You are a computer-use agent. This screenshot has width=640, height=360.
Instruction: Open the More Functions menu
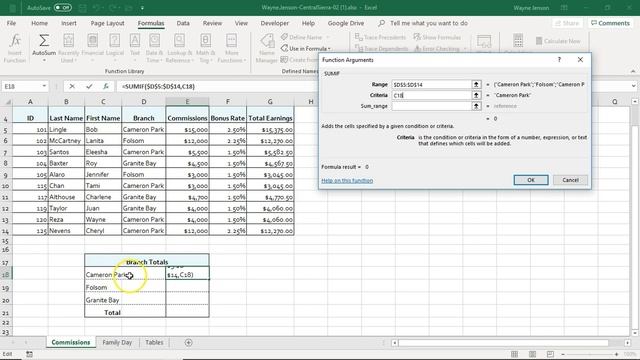pyautogui.click(x=231, y=48)
